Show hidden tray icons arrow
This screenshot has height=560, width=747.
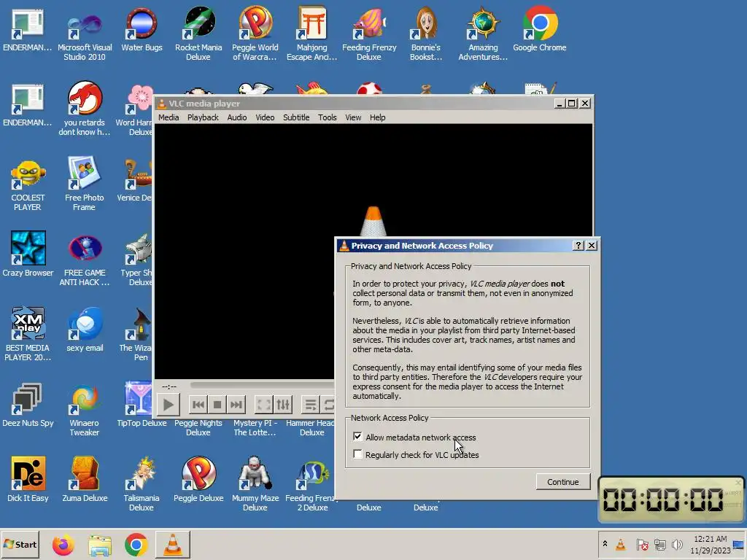click(x=605, y=544)
